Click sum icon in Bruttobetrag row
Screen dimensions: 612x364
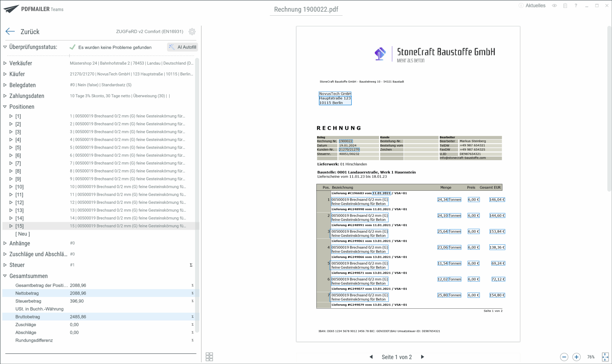(192, 317)
